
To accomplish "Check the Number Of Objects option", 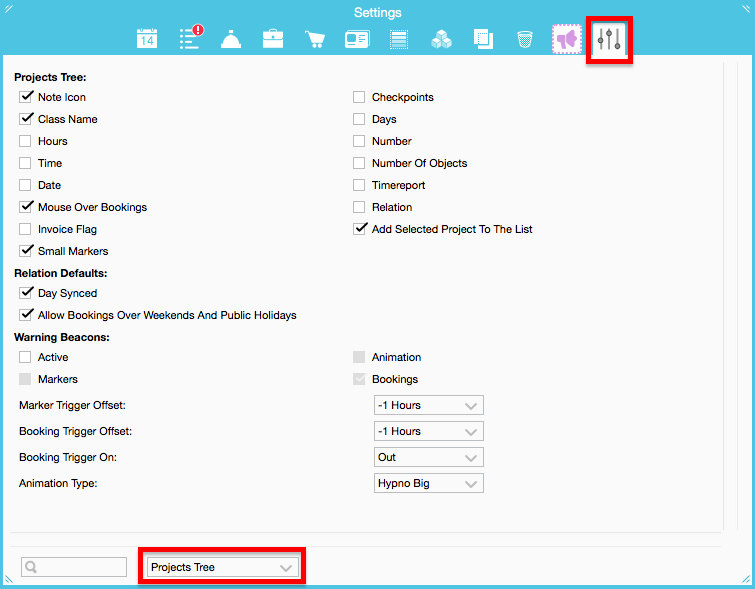I will coord(359,163).
